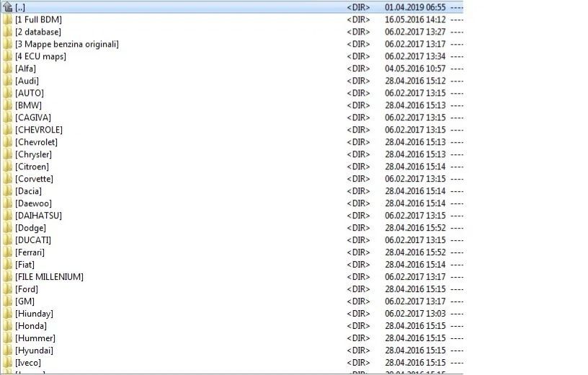Select the AUTO folder icon
This screenshot has width=588, height=375.
click(x=7, y=93)
